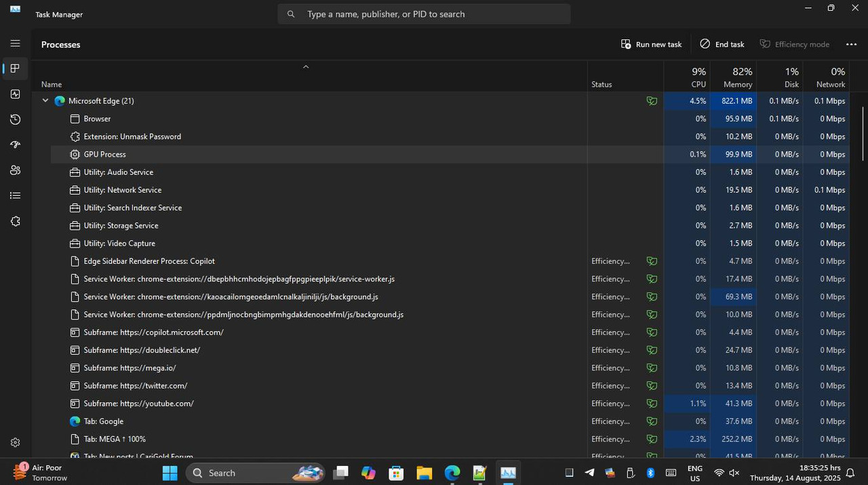Open the Air: Poor weather widget
Viewport: 868px width, 485px height.
click(x=42, y=473)
